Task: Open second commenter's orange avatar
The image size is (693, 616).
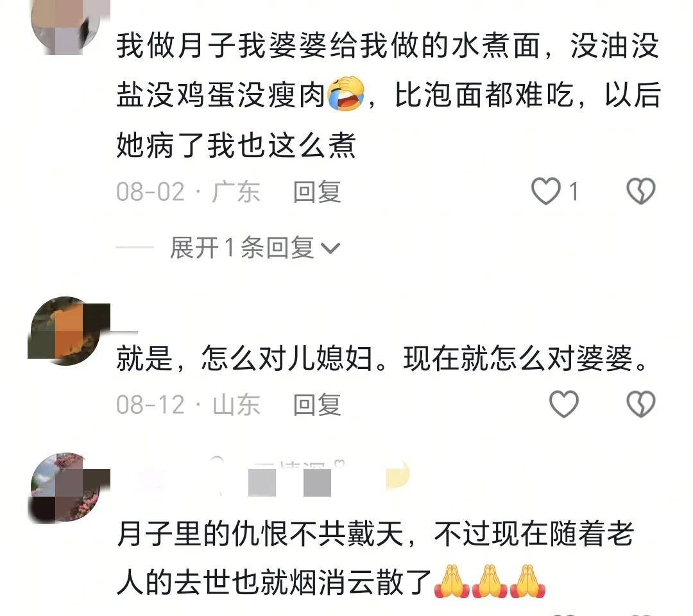Action: 66,330
